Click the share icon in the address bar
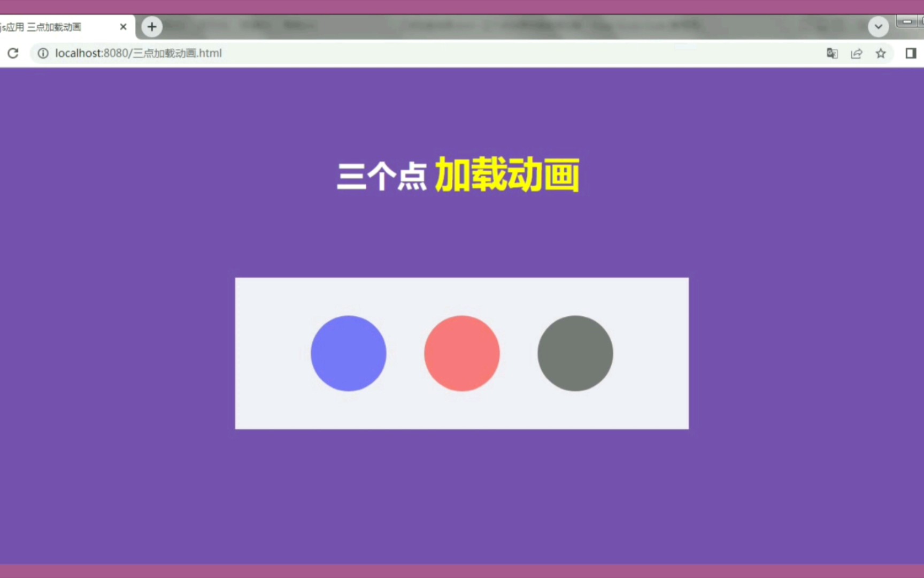The height and width of the screenshot is (578, 924). 857,53
